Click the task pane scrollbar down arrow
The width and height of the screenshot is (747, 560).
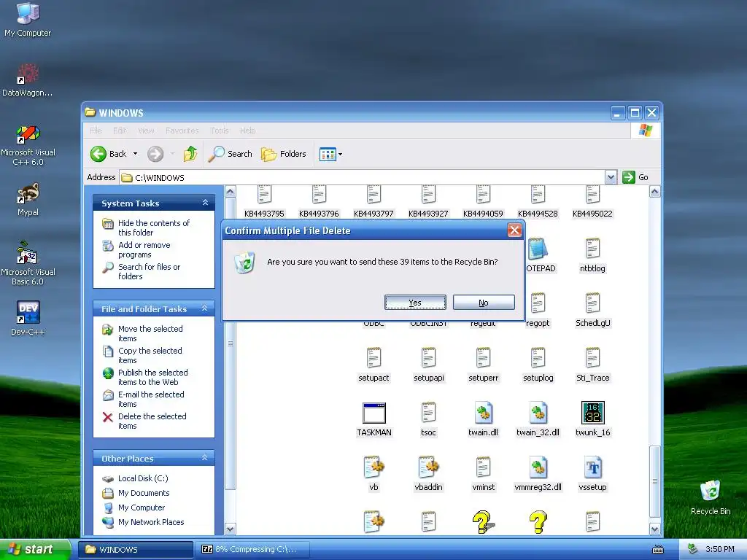pos(230,529)
